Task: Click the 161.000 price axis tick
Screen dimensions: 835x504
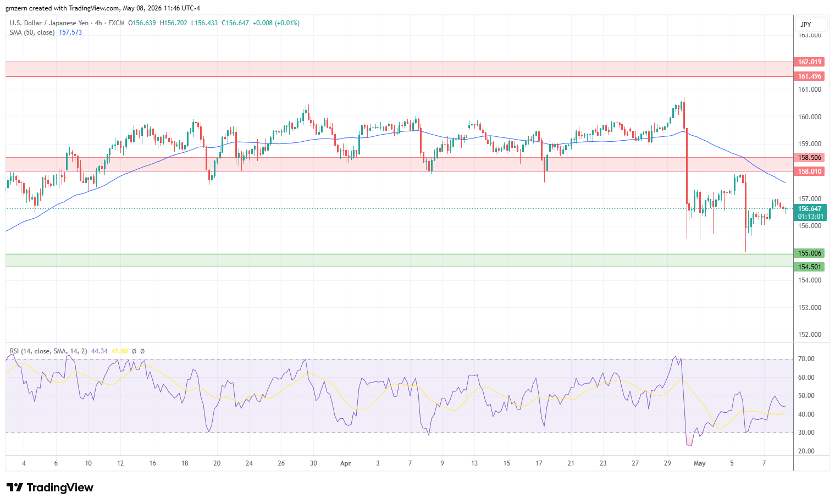Action: [x=810, y=90]
